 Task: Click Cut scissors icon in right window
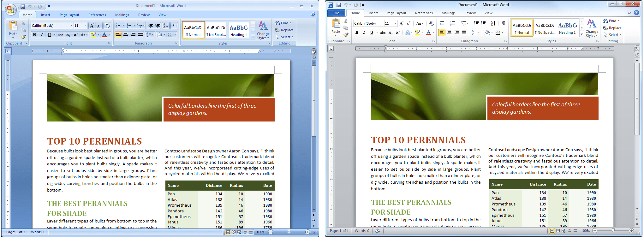click(346, 21)
